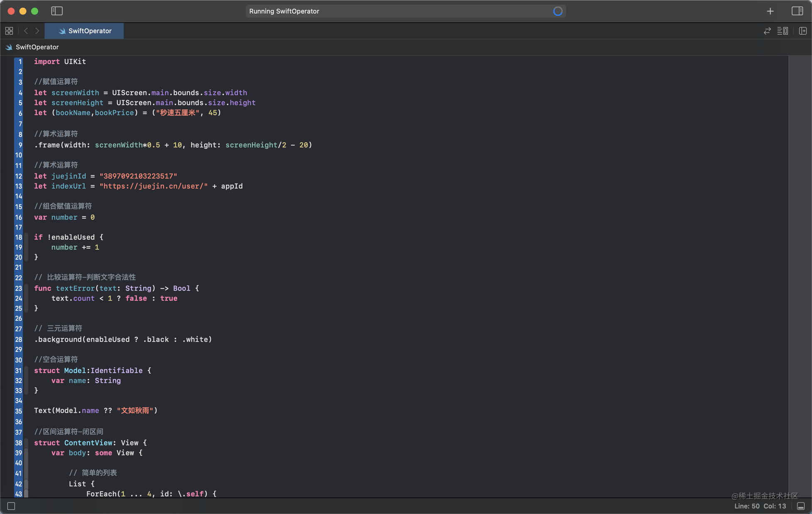Add an editor on the right

(802, 31)
